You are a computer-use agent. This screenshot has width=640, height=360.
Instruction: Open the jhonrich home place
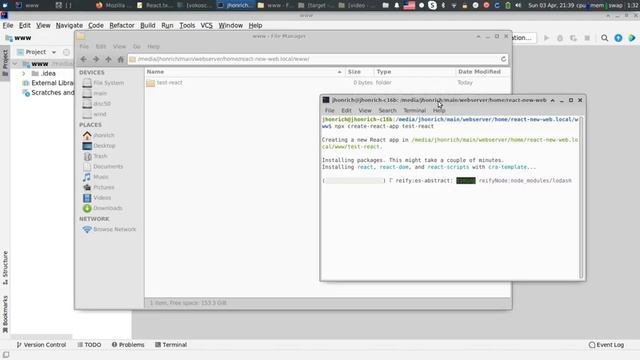coord(99,135)
